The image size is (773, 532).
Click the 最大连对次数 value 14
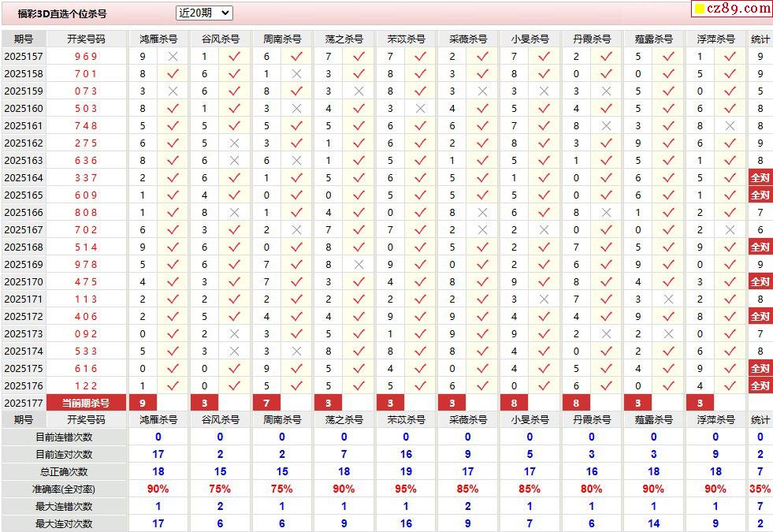pos(654,523)
